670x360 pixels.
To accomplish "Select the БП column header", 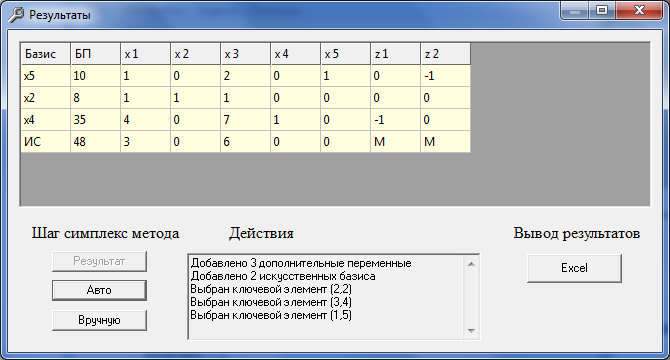I will 95,54.
